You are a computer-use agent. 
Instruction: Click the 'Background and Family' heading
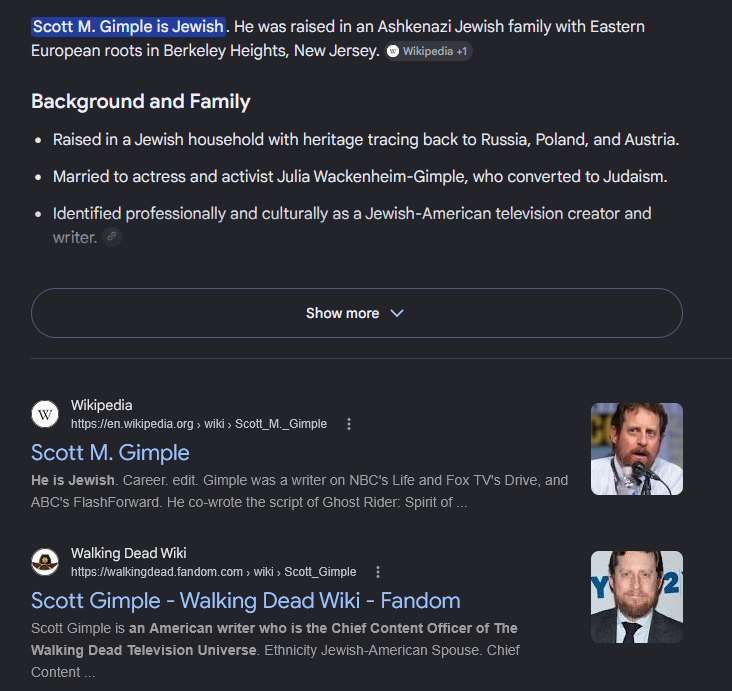(x=141, y=101)
